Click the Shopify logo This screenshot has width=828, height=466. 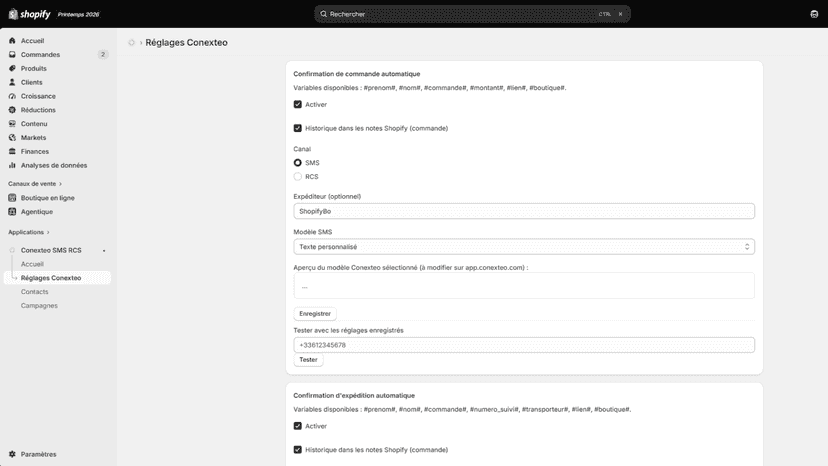(x=30, y=14)
